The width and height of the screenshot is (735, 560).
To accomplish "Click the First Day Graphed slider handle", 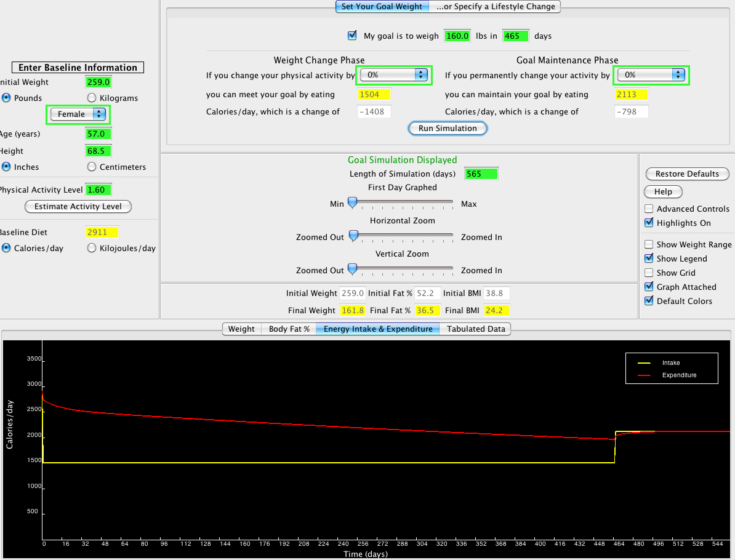I will point(353,203).
